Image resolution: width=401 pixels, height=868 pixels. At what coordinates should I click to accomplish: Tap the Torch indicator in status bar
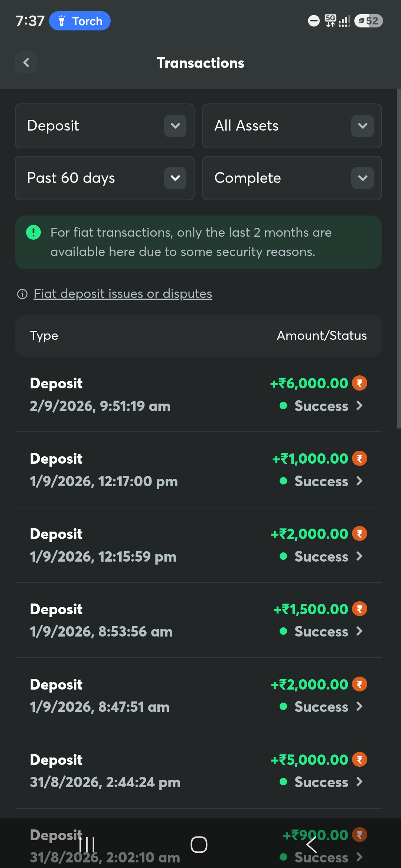coord(80,21)
